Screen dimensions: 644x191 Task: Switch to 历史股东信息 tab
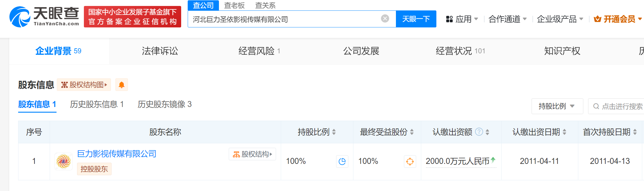tap(97, 104)
